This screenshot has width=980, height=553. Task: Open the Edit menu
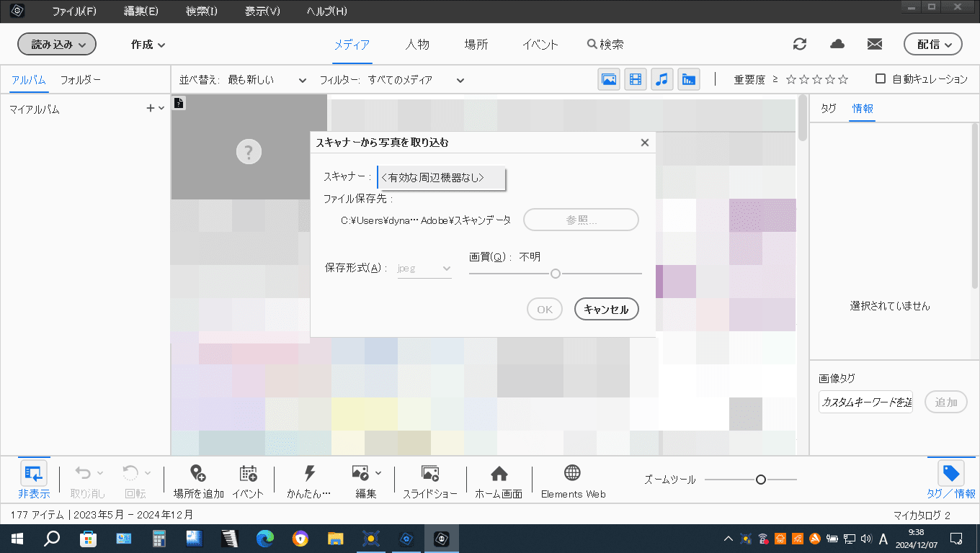141,12
